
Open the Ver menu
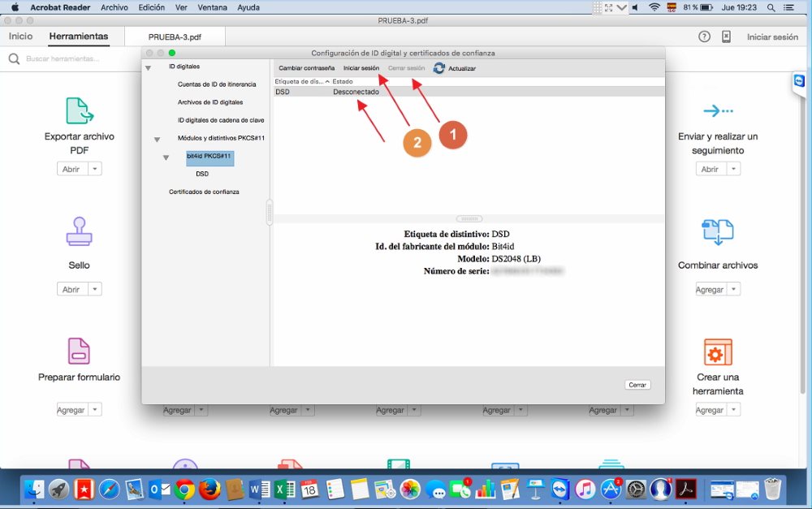point(181,7)
